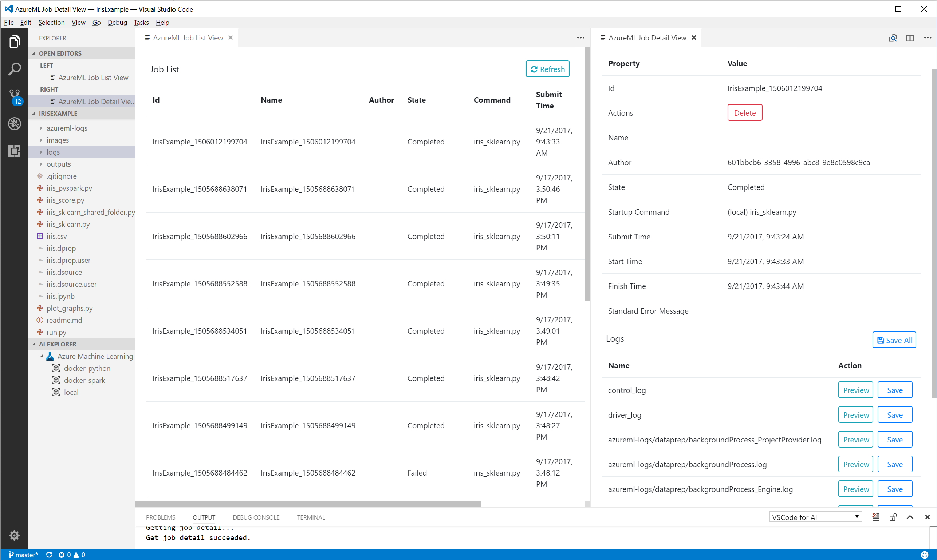Click the Failed state cell

[x=417, y=473]
